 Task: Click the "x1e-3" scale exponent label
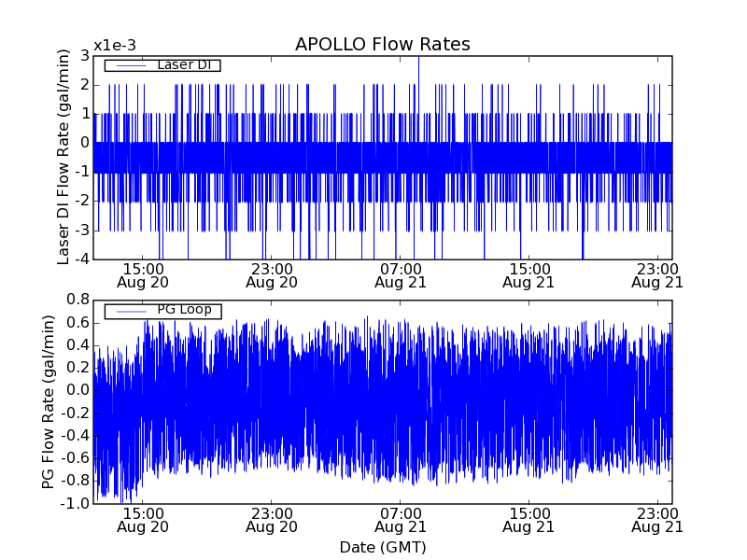point(115,47)
